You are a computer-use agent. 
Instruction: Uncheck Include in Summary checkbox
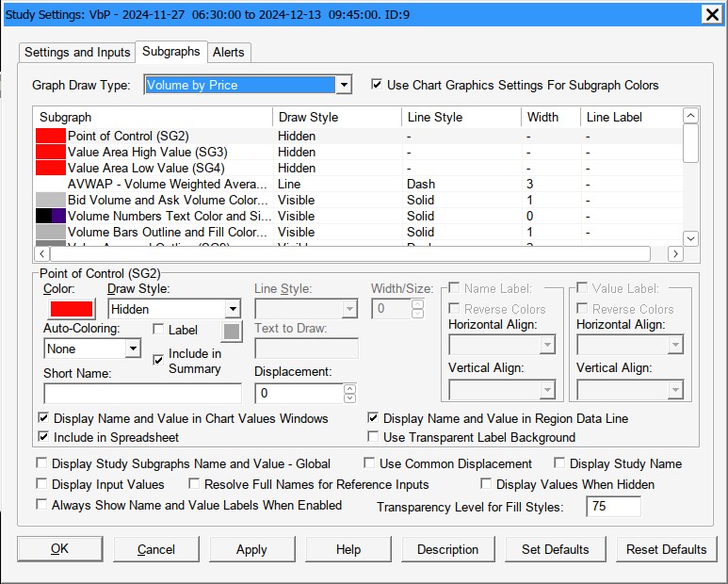(x=158, y=360)
